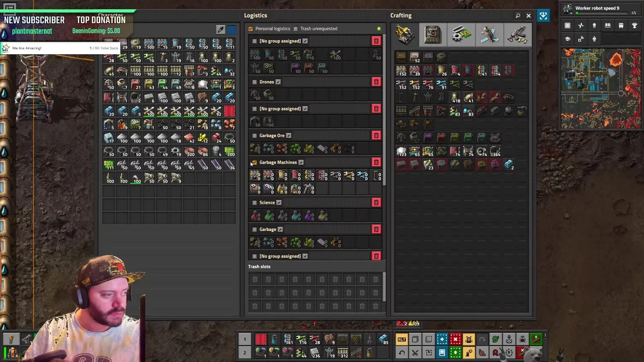Enable the [No group assigned] checkbox above Garbage Ore
Screen dimensions: 644x362
coord(254,109)
